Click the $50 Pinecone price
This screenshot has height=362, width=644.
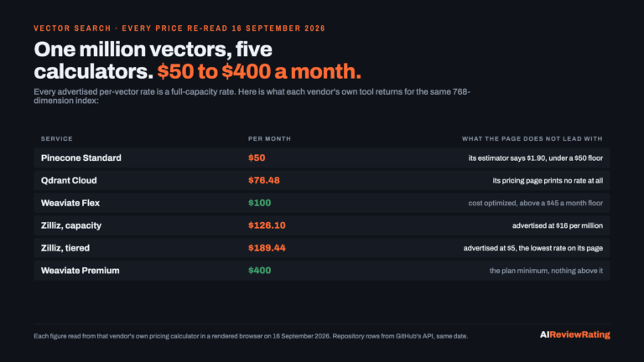(257, 158)
